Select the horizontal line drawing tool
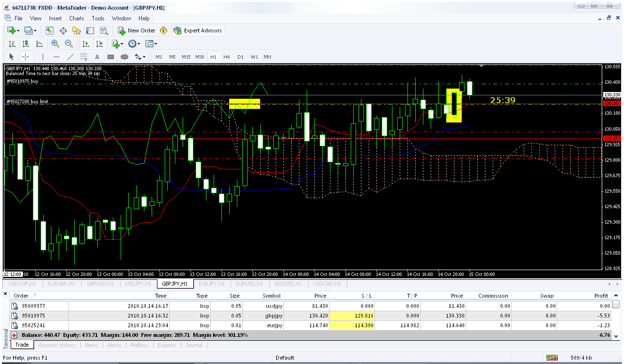 point(56,57)
